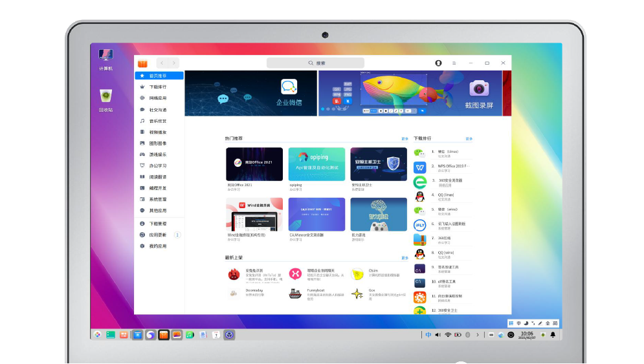Image resolution: width=644 pixels, height=364 pixels.
Task: Open the opiping featured app thumbnail
Action: point(316,164)
